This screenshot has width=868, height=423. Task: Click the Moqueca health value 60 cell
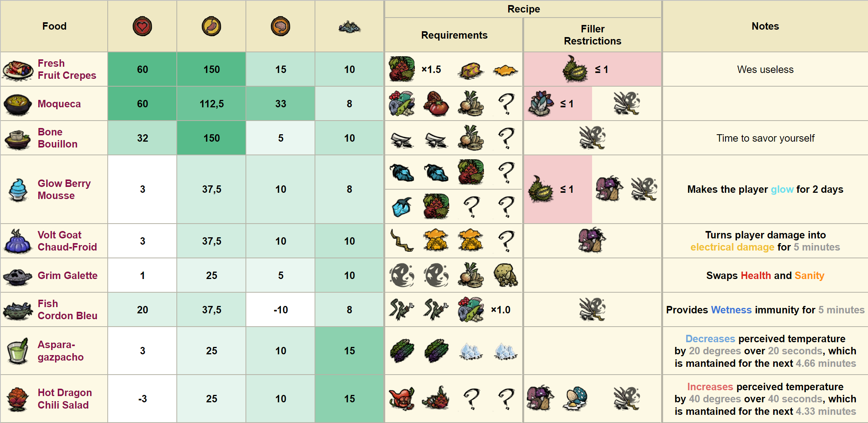click(142, 104)
